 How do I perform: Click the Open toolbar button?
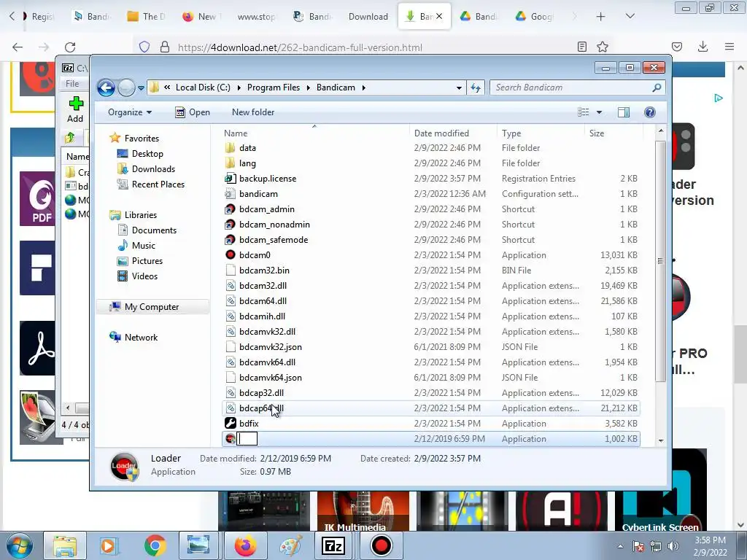pos(193,112)
